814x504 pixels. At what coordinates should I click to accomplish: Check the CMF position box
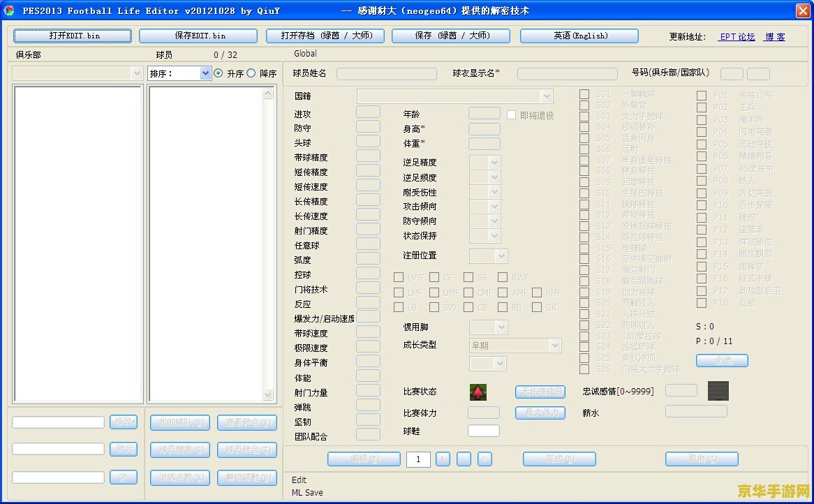468,292
